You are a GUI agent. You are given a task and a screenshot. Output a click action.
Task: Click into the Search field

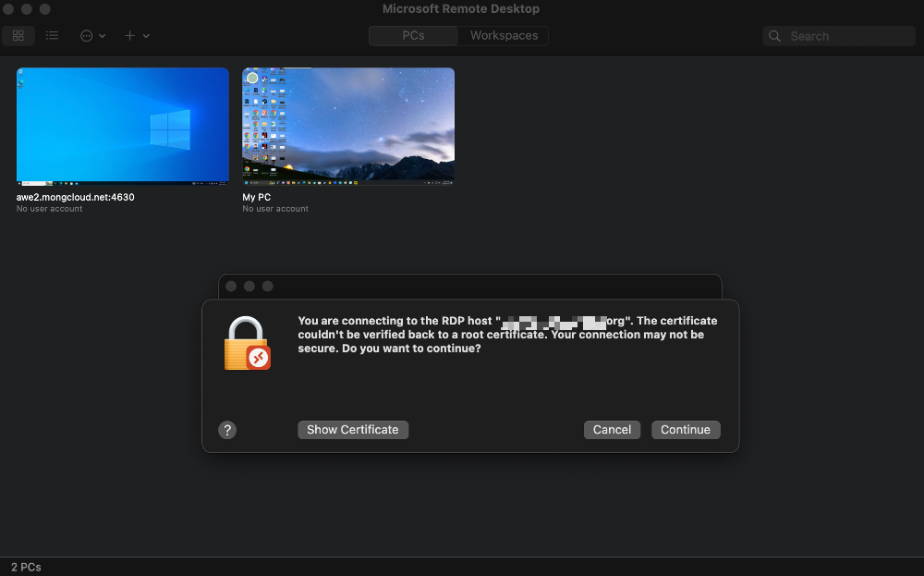pyautogui.click(x=838, y=36)
